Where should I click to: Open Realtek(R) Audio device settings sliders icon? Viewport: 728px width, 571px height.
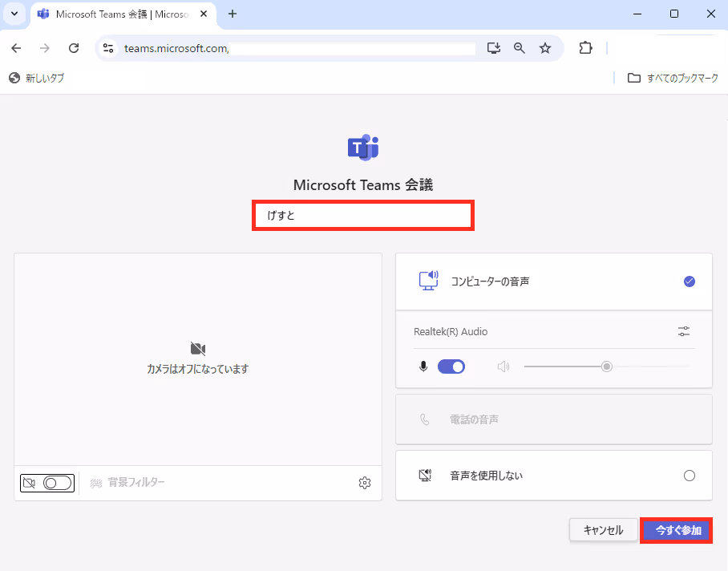click(x=683, y=331)
